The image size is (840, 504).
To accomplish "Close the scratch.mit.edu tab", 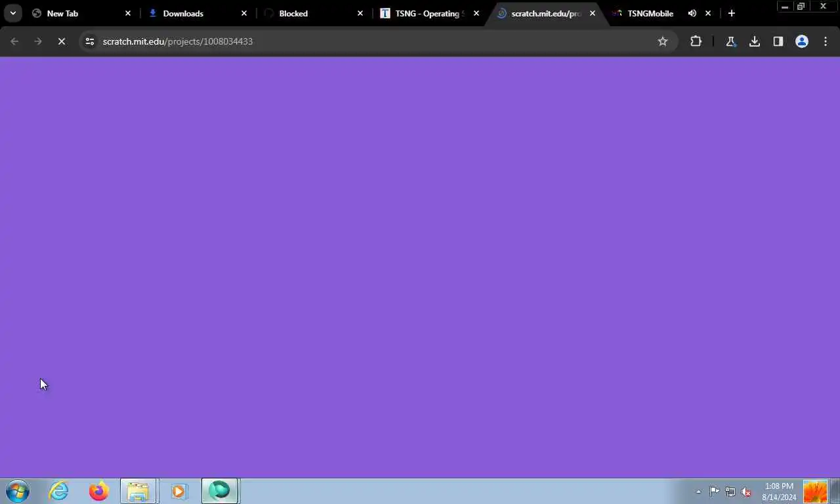I will click(593, 13).
